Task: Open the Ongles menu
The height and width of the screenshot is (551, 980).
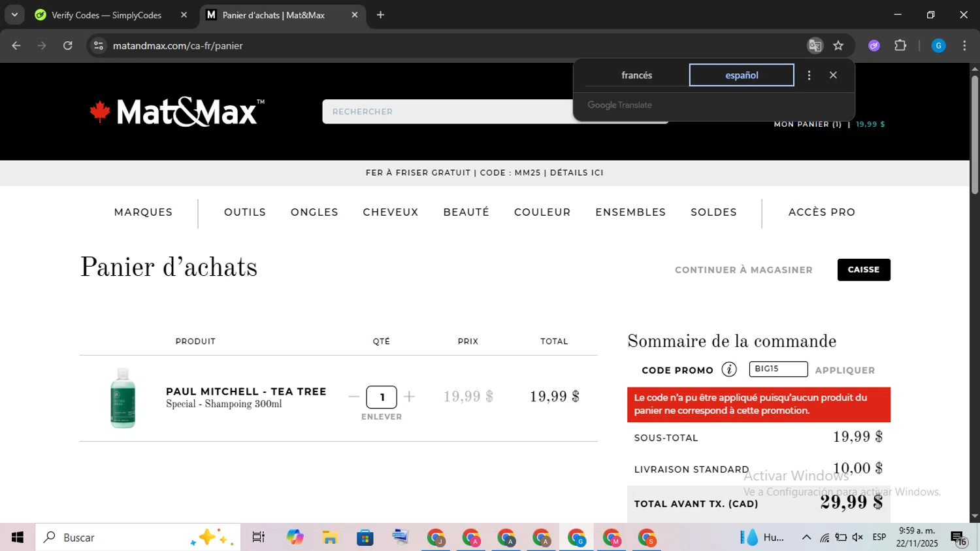Action: coord(314,212)
